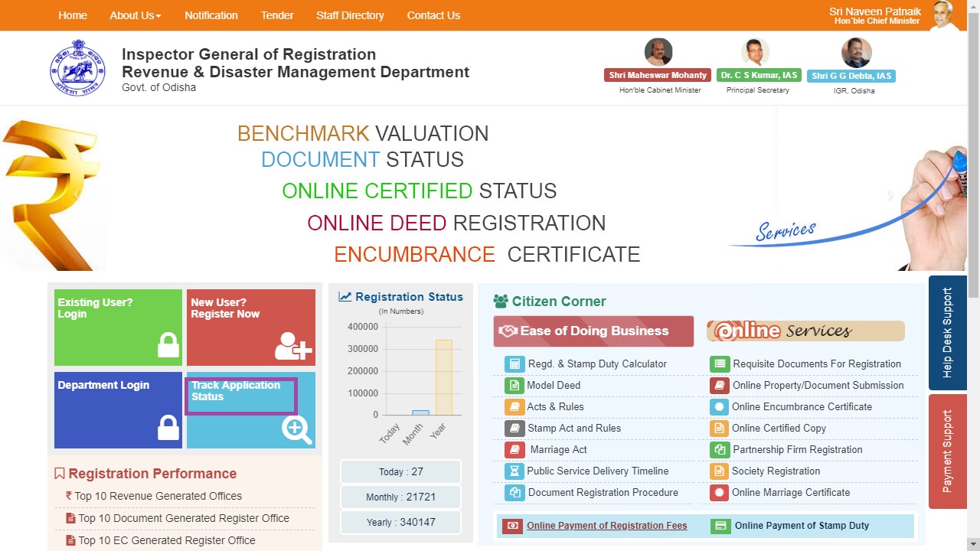This screenshot has height=551, width=980.
Task: Open Online Payment of Registration Fees link
Action: 606,526
